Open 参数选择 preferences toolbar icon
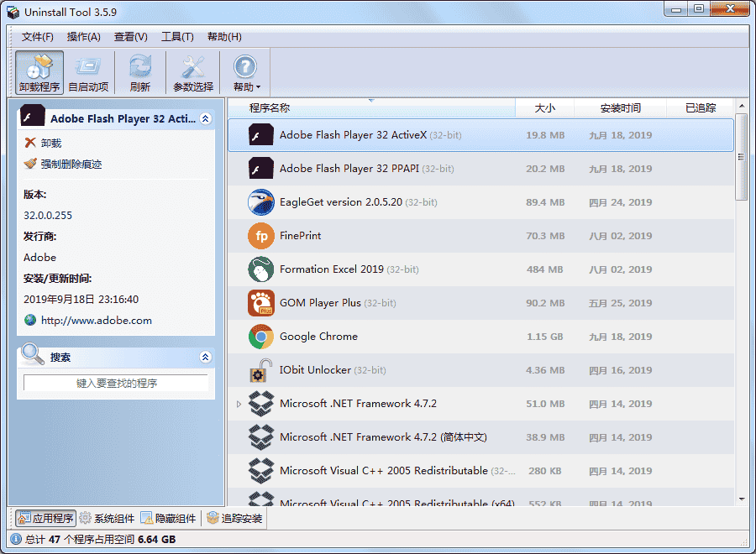Image resolution: width=756 pixels, height=554 pixels. coord(193,73)
